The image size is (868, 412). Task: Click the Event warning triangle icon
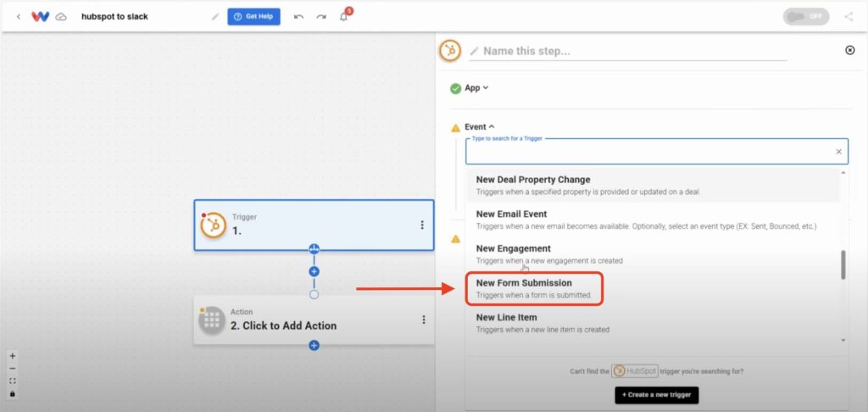455,128
